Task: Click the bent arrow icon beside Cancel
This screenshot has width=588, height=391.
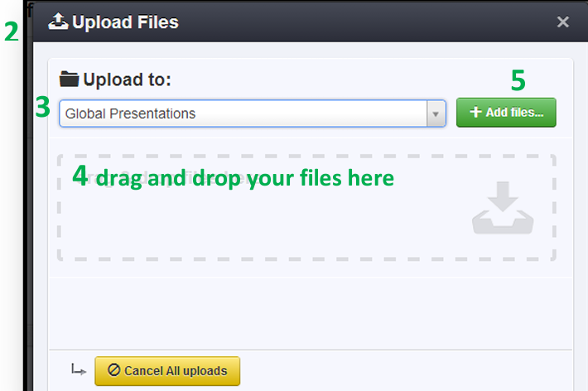Action: (x=79, y=369)
